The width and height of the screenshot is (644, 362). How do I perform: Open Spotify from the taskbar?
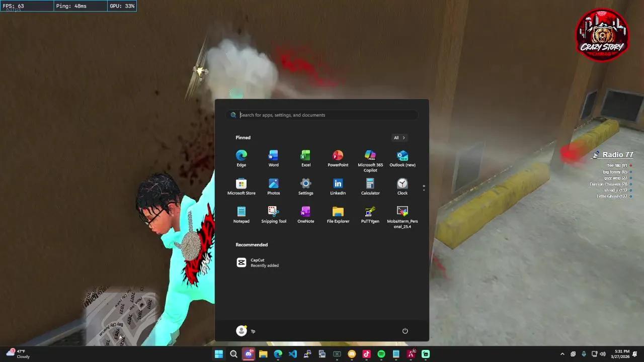pos(381,354)
